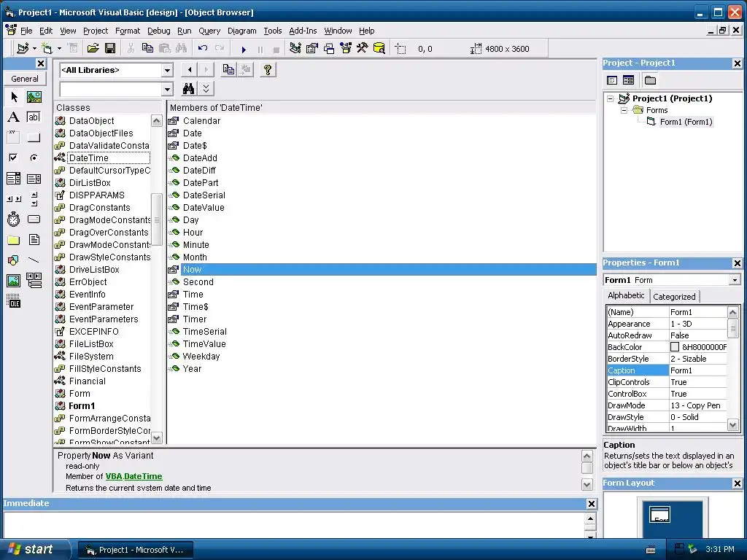Viewport: 747px width, 560px height.
Task: Click the Open Project folder icon
Action: click(93, 48)
